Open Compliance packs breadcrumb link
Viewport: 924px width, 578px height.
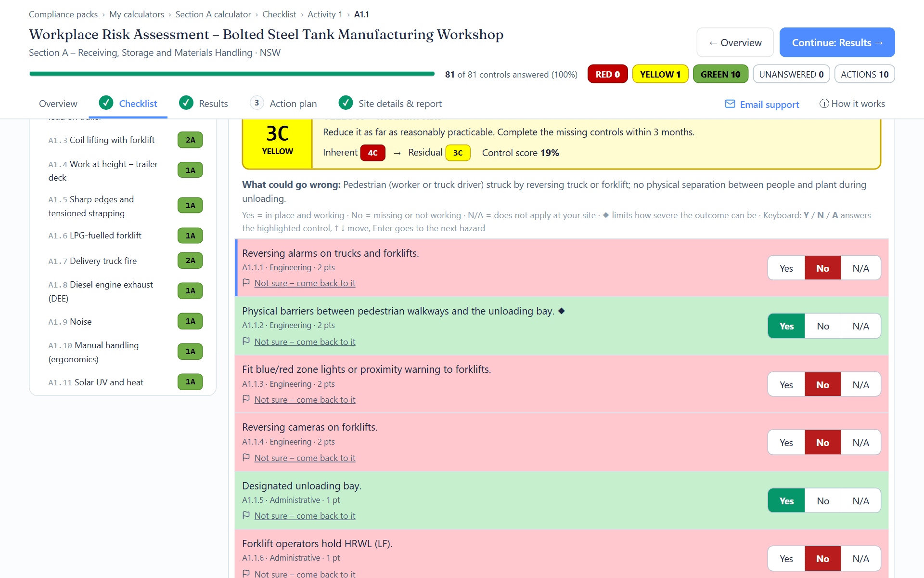tap(63, 14)
